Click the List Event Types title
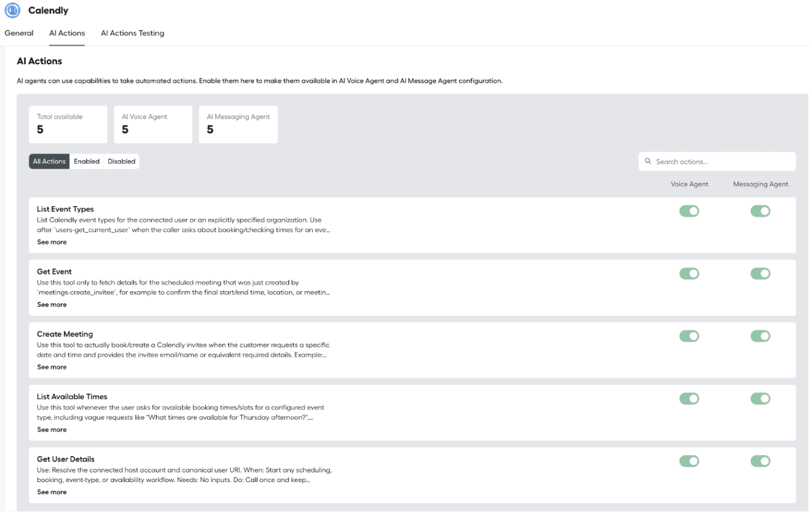The width and height of the screenshot is (812, 517). click(x=65, y=210)
